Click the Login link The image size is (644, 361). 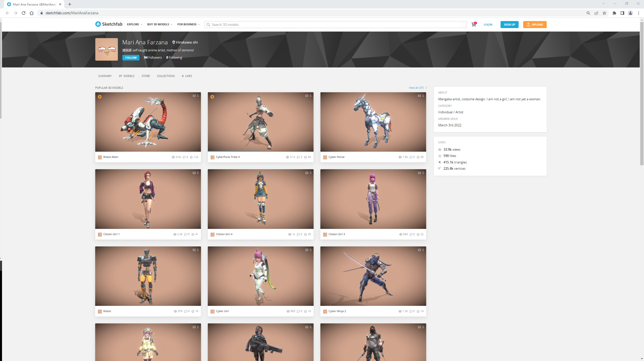click(488, 25)
